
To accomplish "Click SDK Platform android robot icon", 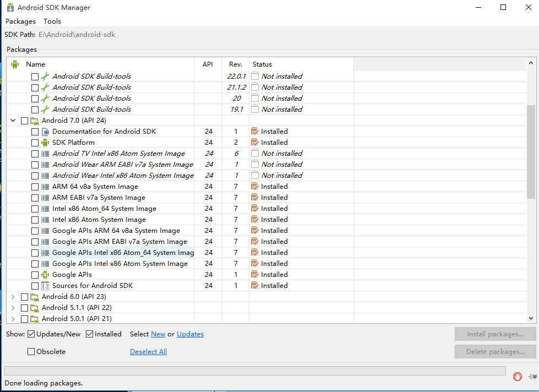I will pos(45,143).
